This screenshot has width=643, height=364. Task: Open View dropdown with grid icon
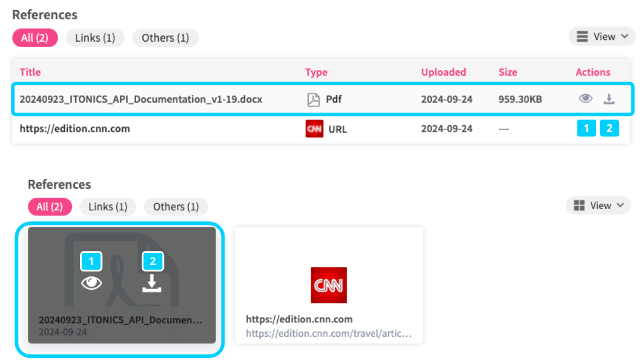click(x=598, y=206)
